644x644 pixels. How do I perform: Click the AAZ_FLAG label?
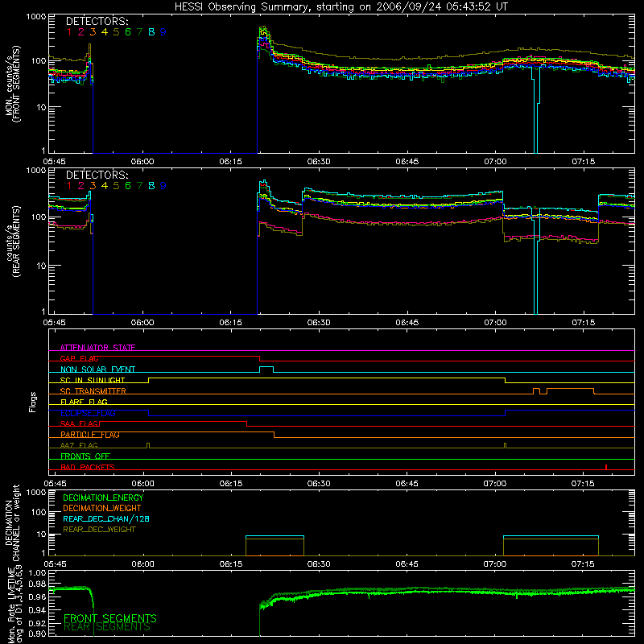click(x=79, y=445)
